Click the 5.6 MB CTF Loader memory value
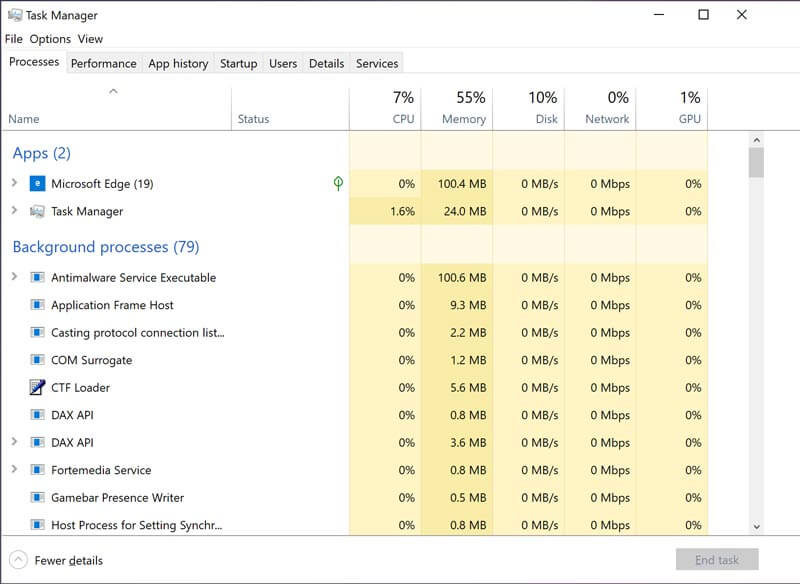The height and width of the screenshot is (584, 800). pyautogui.click(x=468, y=388)
